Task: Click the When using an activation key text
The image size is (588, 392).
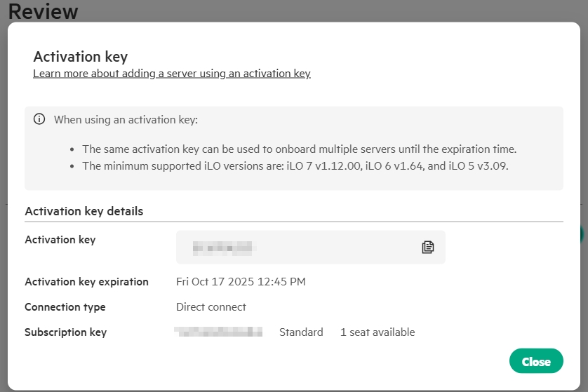Action: [126, 120]
